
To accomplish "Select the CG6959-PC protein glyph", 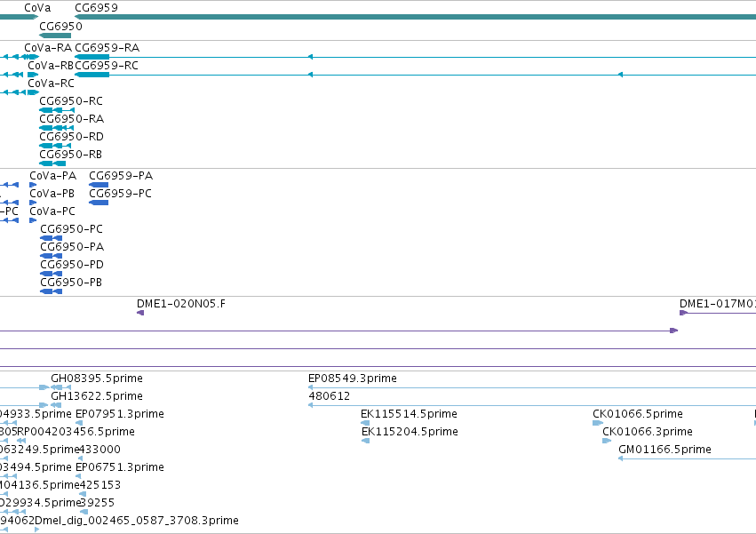I will click(x=99, y=203).
